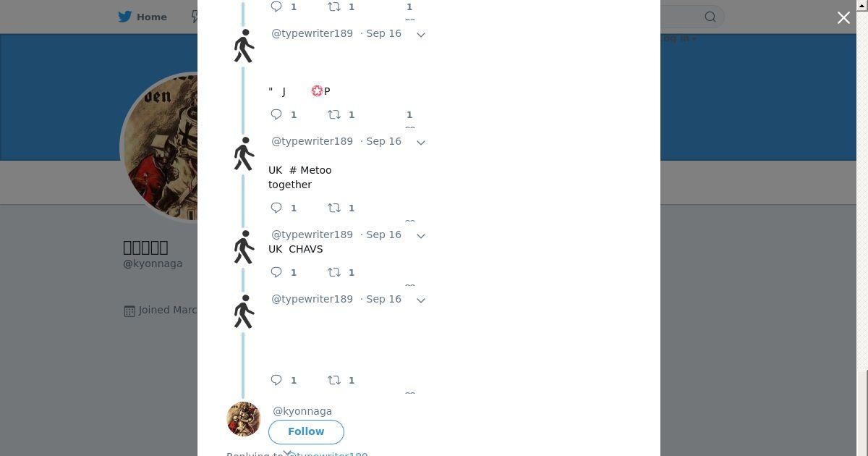
Task: Reply to the blank last typewriter189 tweet
Action: pos(276,380)
